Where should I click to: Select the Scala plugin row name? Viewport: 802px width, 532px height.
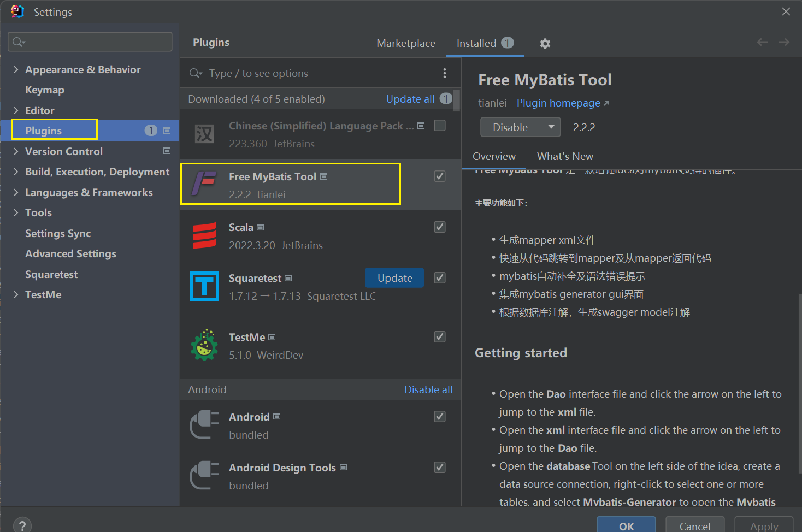point(241,227)
